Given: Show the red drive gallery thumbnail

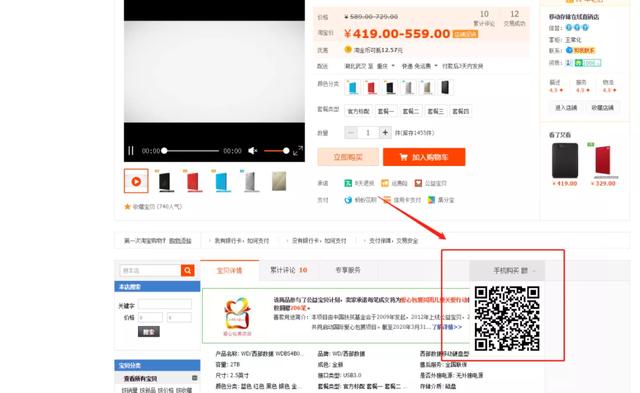Looking at the screenshot, I should click(x=193, y=181).
